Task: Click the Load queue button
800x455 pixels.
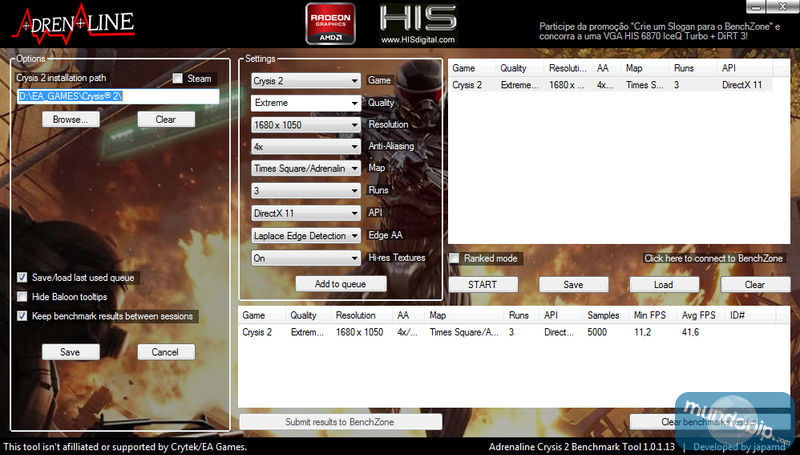Action: tap(664, 285)
